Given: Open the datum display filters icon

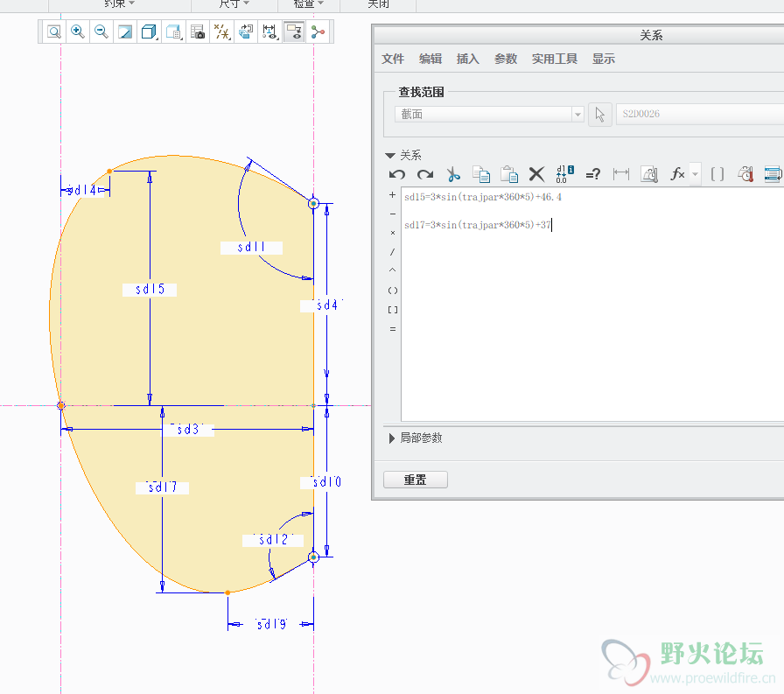Looking at the screenshot, I should tap(221, 32).
